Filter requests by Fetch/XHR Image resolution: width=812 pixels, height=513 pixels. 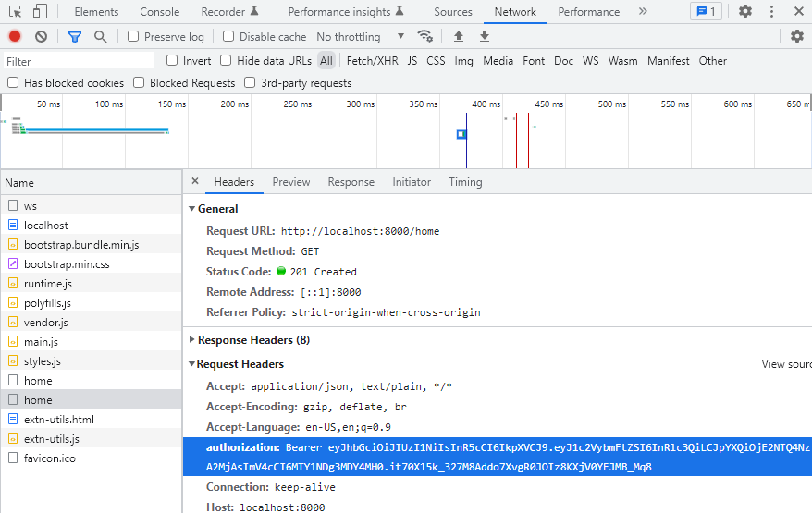tap(373, 61)
